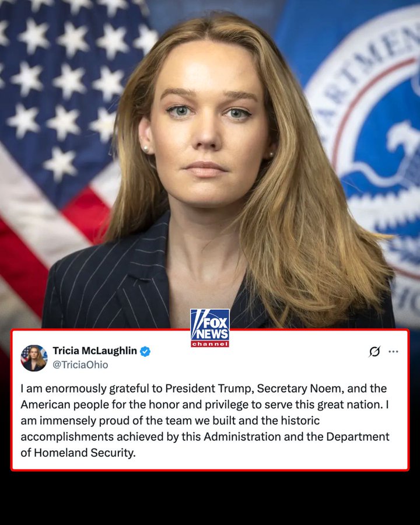
Task: Open the large portrait photo
Action: tap(210, 164)
